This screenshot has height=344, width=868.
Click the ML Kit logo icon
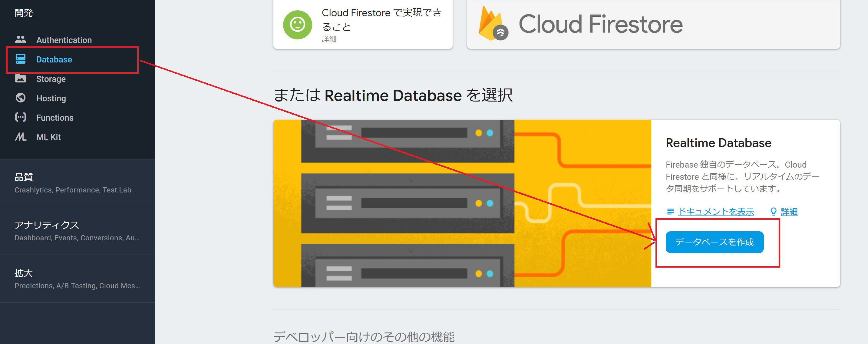pos(21,137)
